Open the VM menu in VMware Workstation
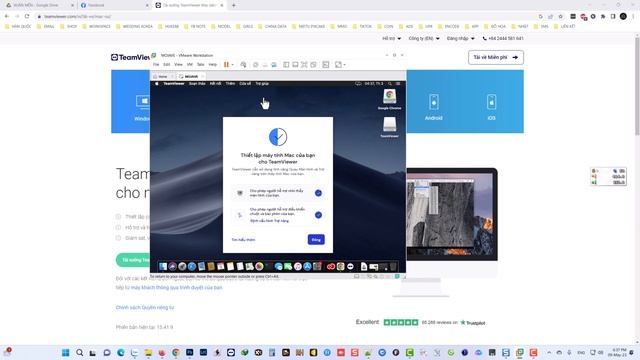The width and height of the screenshot is (640, 360). click(189, 64)
